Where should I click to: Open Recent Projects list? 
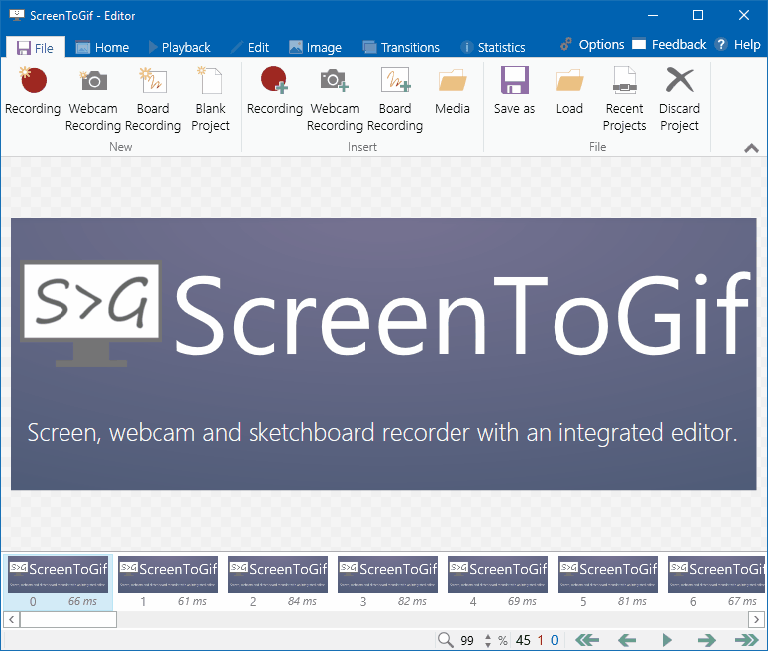(x=624, y=99)
